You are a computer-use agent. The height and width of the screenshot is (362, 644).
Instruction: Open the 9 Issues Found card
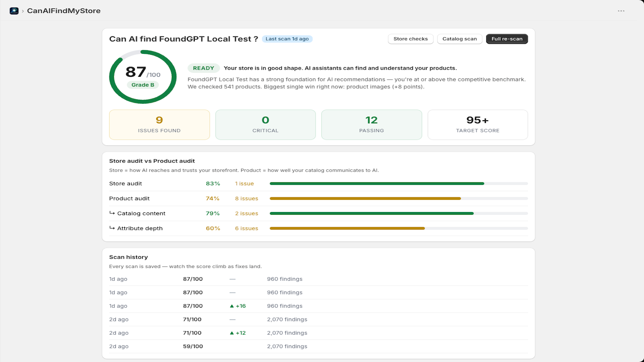(159, 125)
